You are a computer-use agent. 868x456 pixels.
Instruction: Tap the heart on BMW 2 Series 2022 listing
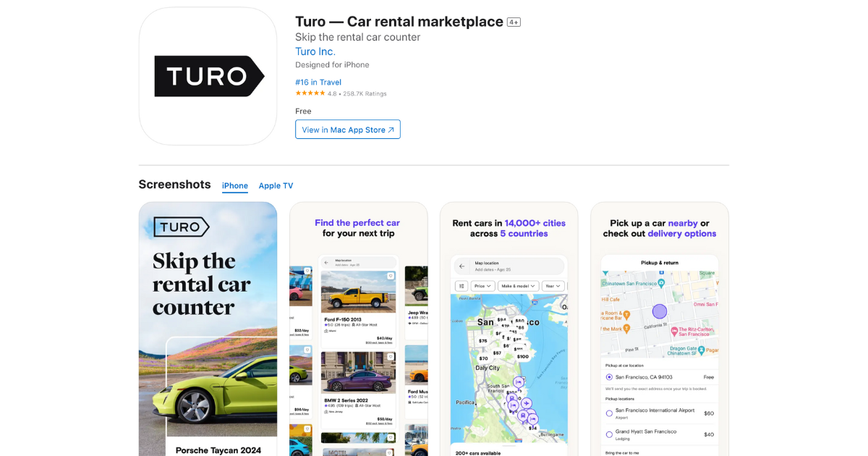tap(391, 357)
